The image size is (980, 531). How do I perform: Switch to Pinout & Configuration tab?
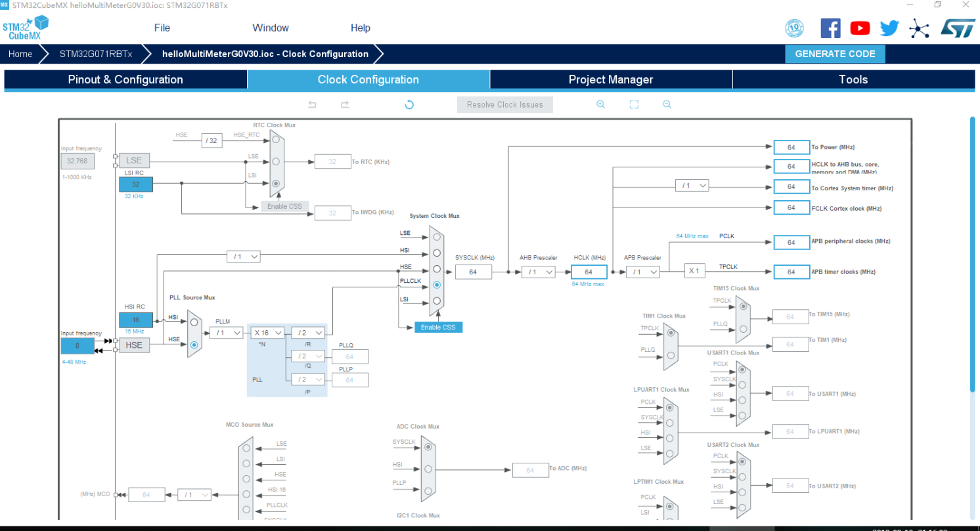click(x=125, y=79)
